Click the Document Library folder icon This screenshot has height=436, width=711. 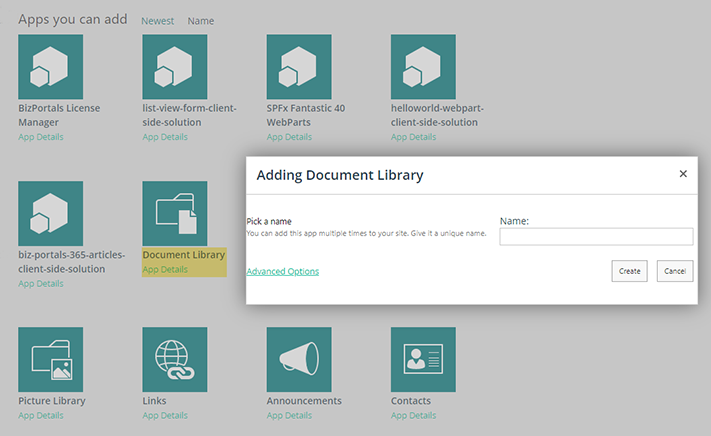(x=175, y=213)
